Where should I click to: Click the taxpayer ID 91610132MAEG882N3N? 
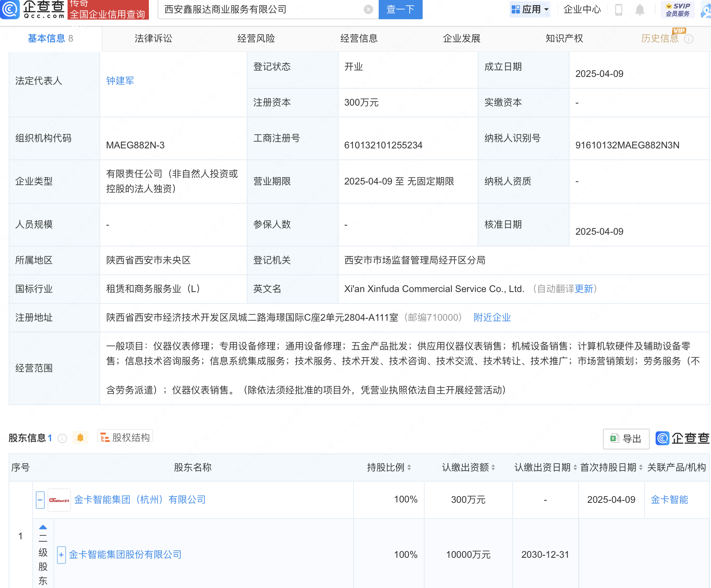click(x=627, y=145)
